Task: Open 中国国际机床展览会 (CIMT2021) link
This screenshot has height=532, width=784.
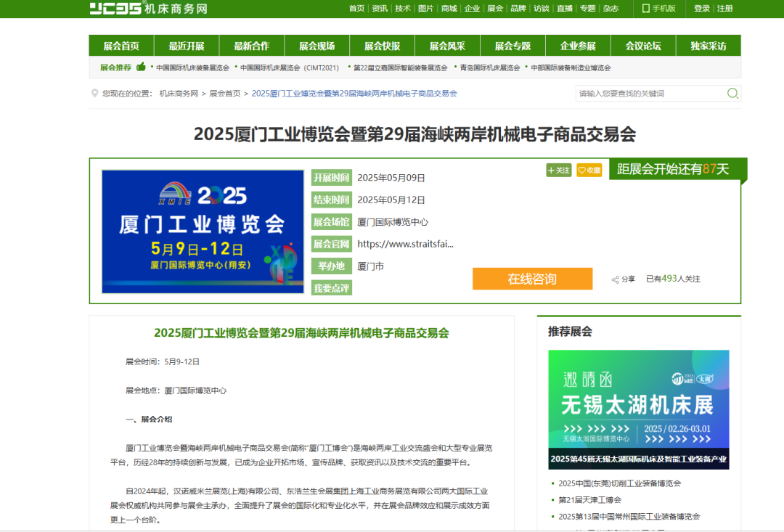Action: 290,67
